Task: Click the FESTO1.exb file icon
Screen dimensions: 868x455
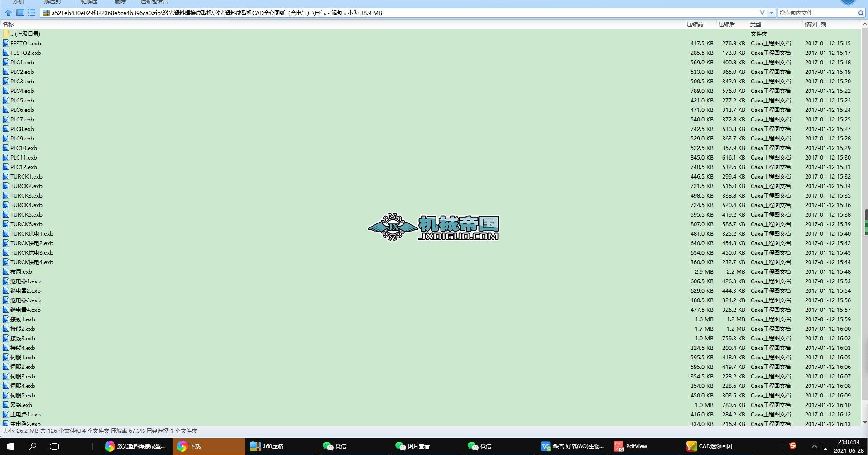Action: (x=6, y=44)
